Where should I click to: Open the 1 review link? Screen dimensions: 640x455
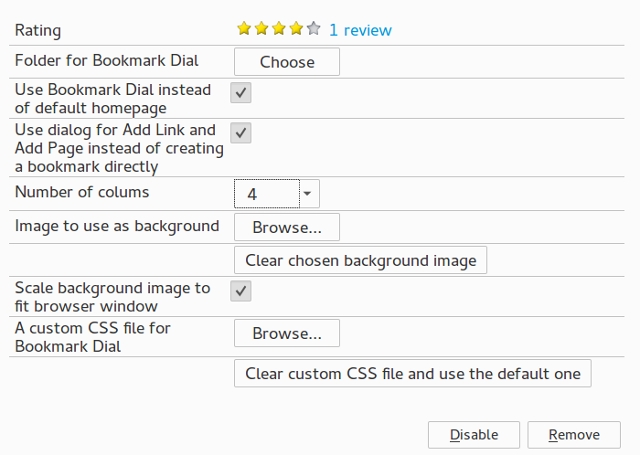tap(360, 30)
